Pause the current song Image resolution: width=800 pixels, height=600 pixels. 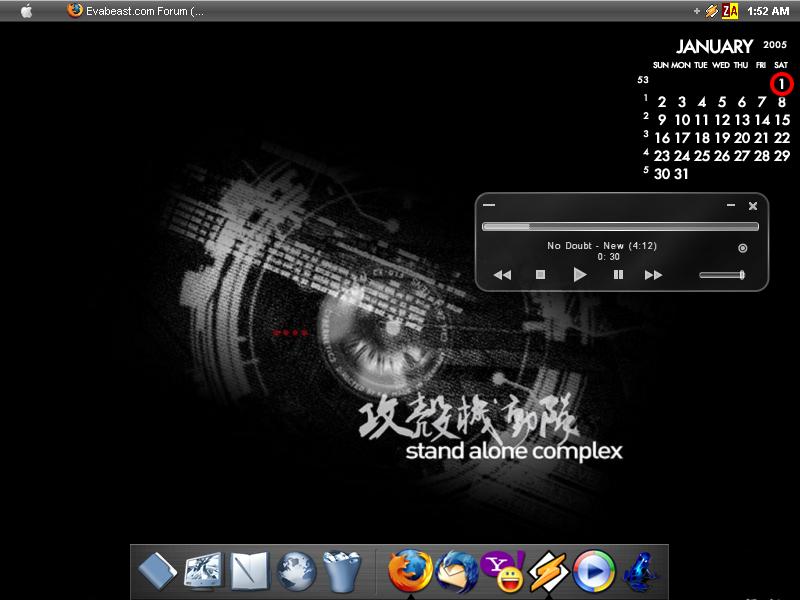click(618, 275)
